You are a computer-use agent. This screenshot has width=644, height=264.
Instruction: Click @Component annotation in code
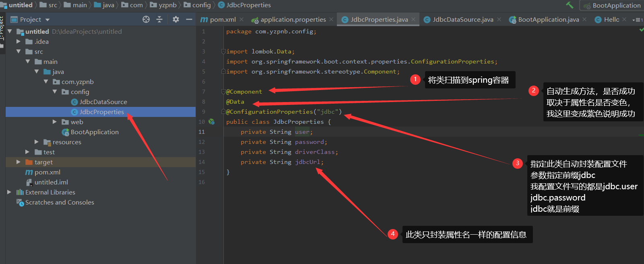click(244, 92)
